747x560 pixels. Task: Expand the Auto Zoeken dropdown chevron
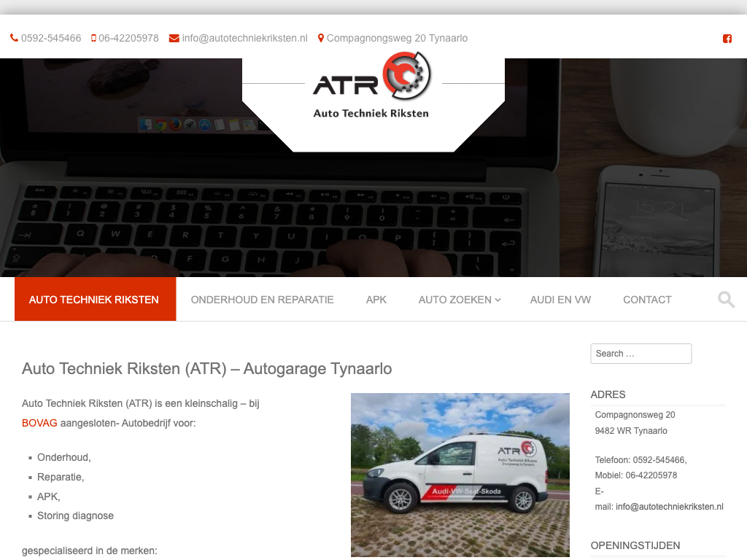498,300
